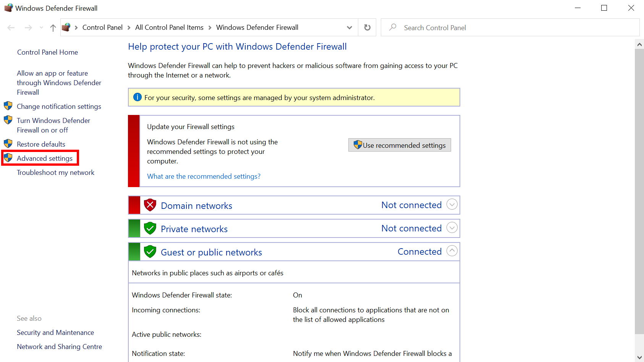Open Advanced settings link

pyautogui.click(x=45, y=158)
